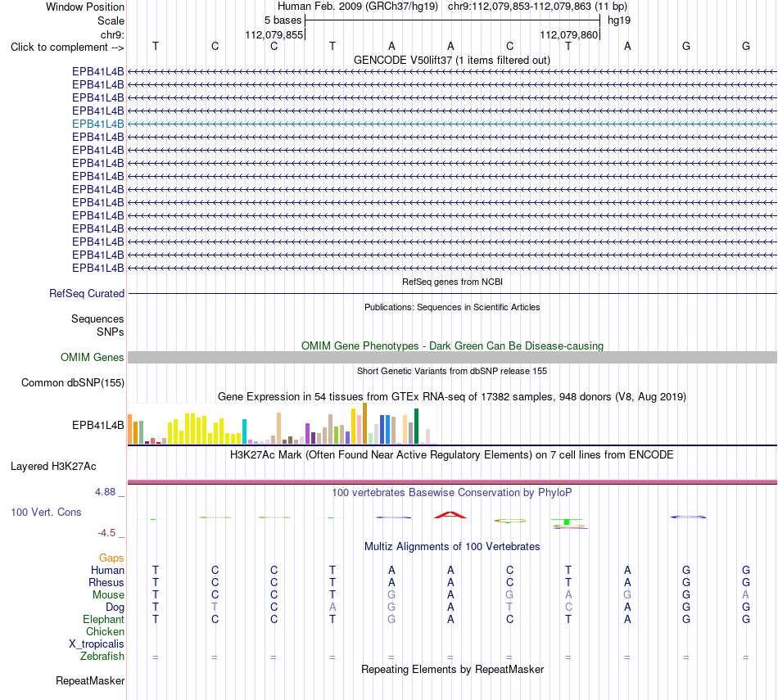Click the light-blue EPB41L4B transcript arrow line
Viewport: 778px width, 700px height.
click(x=452, y=124)
